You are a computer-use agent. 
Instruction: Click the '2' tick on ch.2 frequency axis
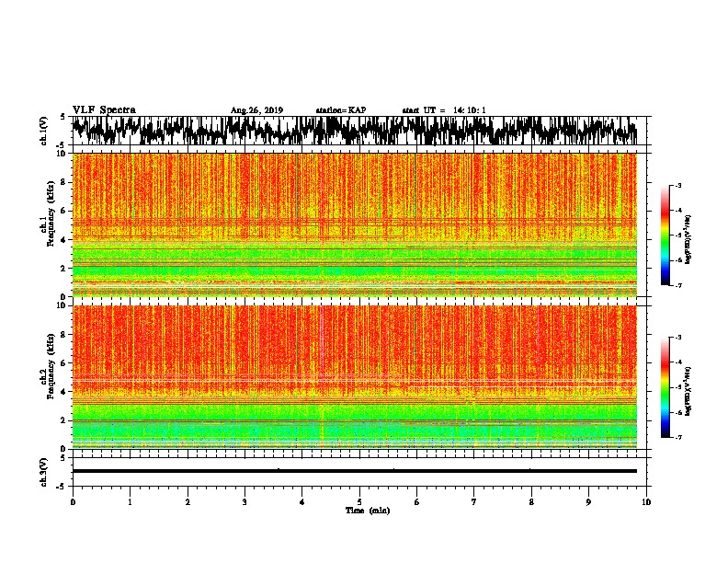click(x=63, y=420)
